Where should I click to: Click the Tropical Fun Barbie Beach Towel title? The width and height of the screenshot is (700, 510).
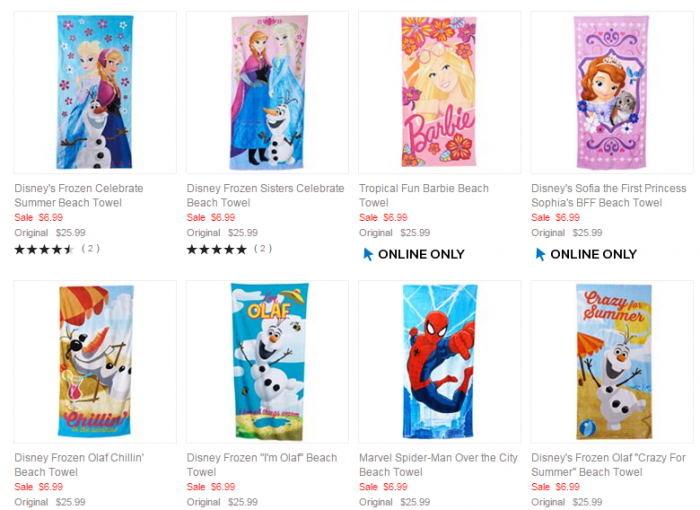coord(424,195)
